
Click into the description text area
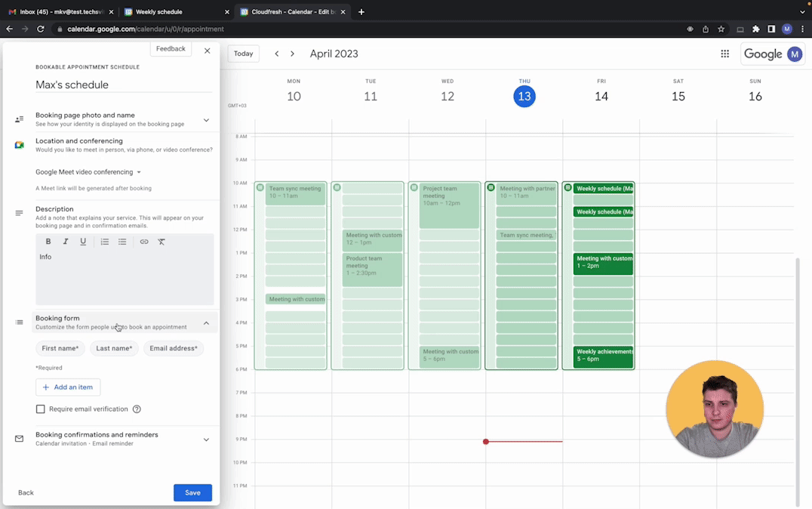(x=125, y=278)
